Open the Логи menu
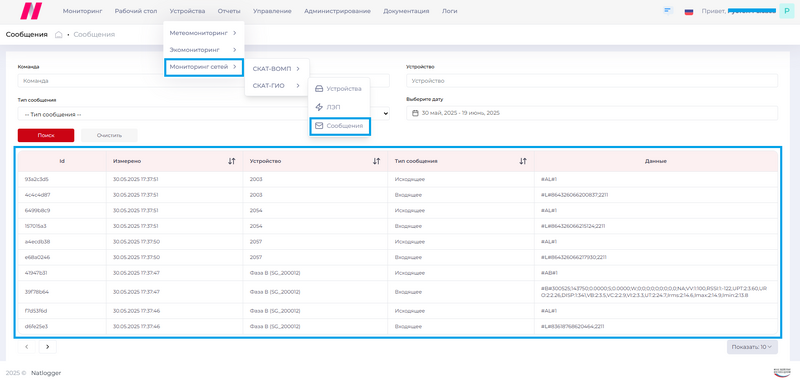The width and height of the screenshot is (800, 383). click(449, 11)
